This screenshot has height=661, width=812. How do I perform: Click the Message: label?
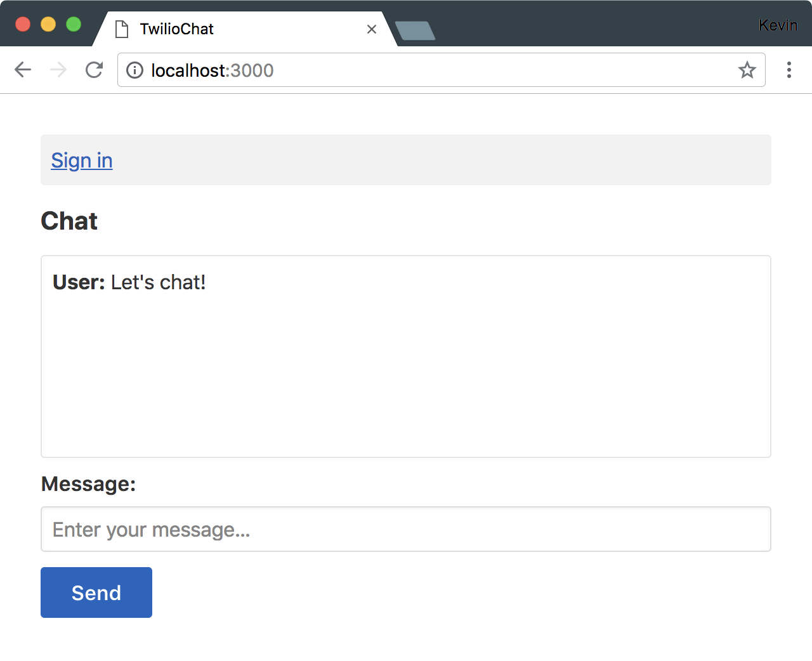coord(88,484)
